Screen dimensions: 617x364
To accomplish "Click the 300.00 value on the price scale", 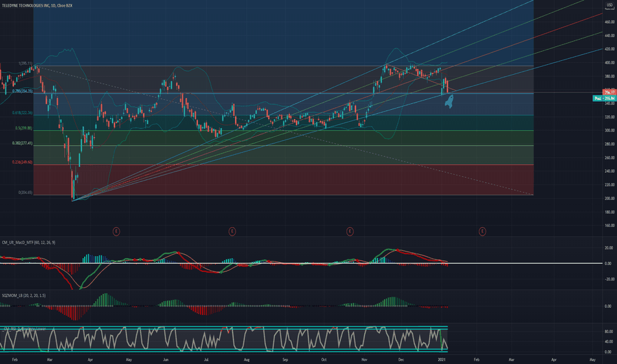I will click(x=610, y=130).
